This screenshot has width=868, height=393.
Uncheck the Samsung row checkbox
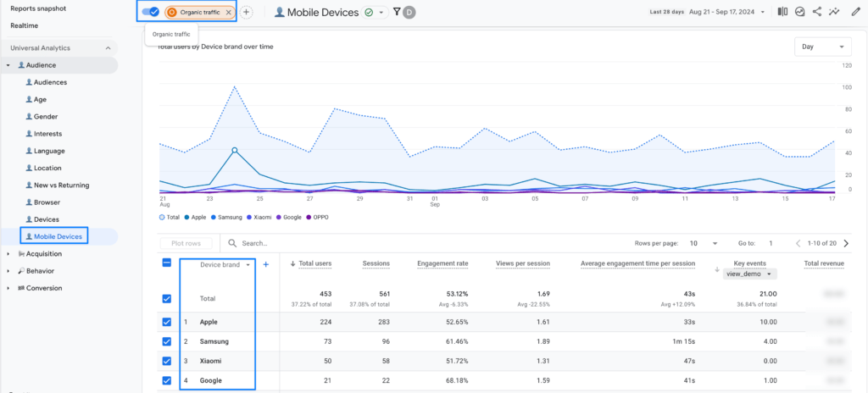click(x=166, y=341)
